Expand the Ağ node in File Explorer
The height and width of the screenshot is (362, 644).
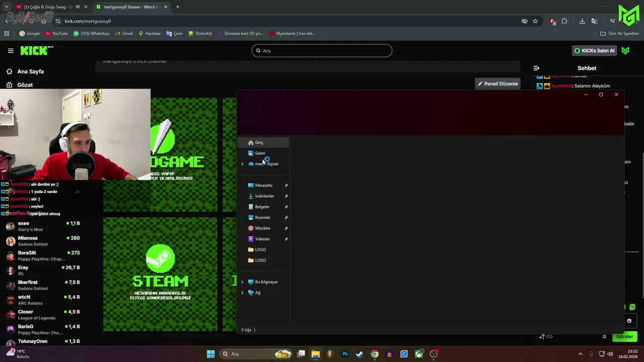[x=242, y=293]
